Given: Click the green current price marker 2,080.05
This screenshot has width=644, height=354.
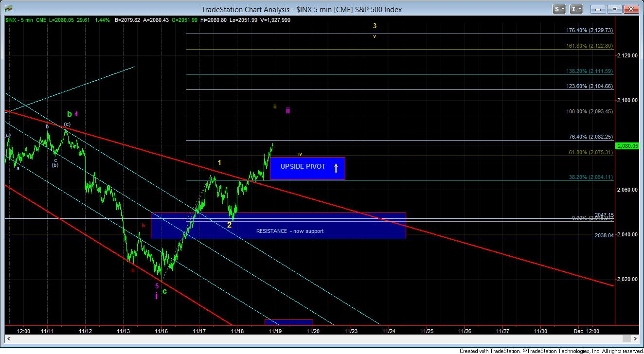Looking at the screenshot, I should 627,145.
